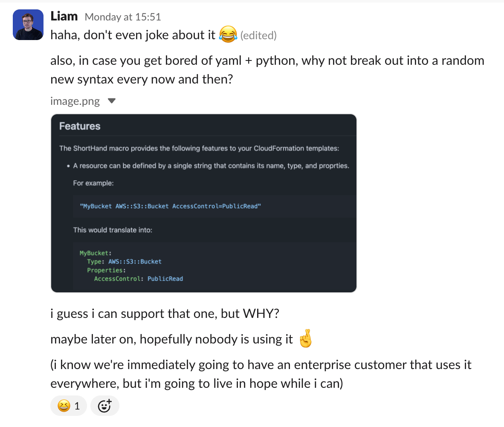The image size is (504, 427).
Task: Click the "haha, don't even joke about it" text
Action: coord(133,35)
